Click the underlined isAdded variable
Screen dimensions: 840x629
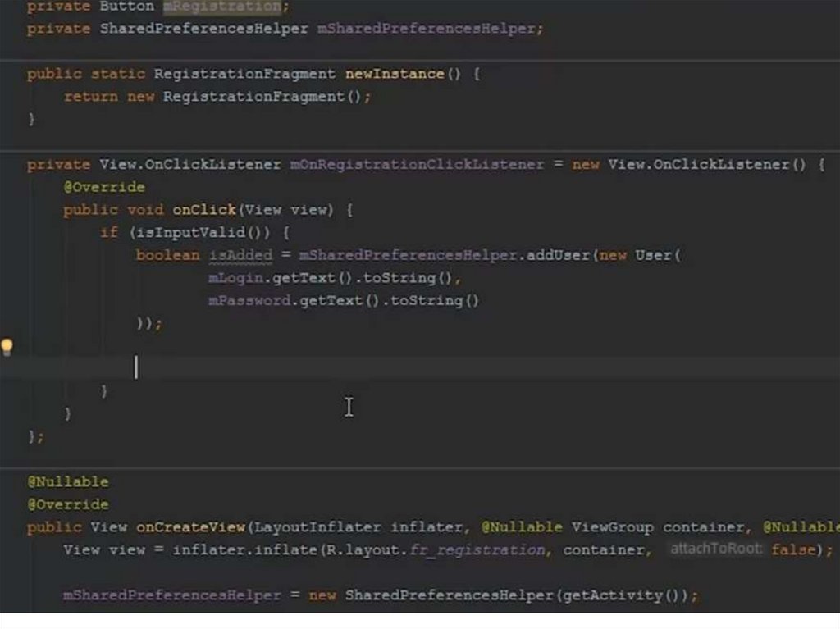[240, 255]
